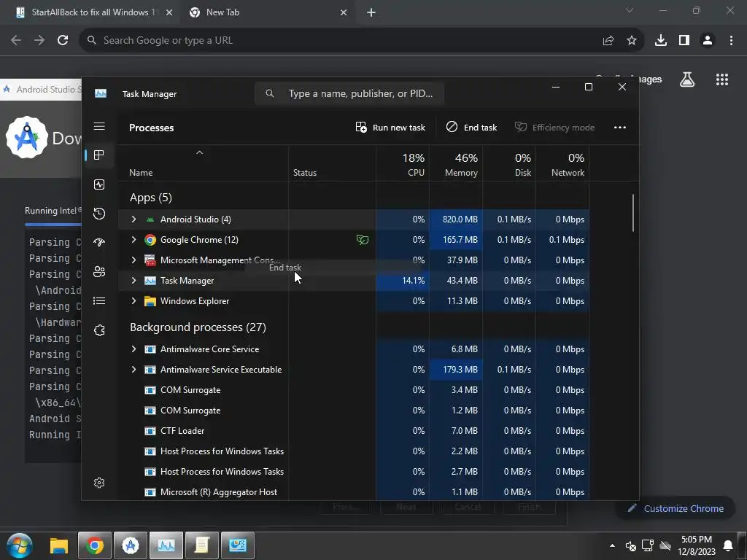
Task: Switch to New Tab Chrome tab
Action: [x=267, y=12]
